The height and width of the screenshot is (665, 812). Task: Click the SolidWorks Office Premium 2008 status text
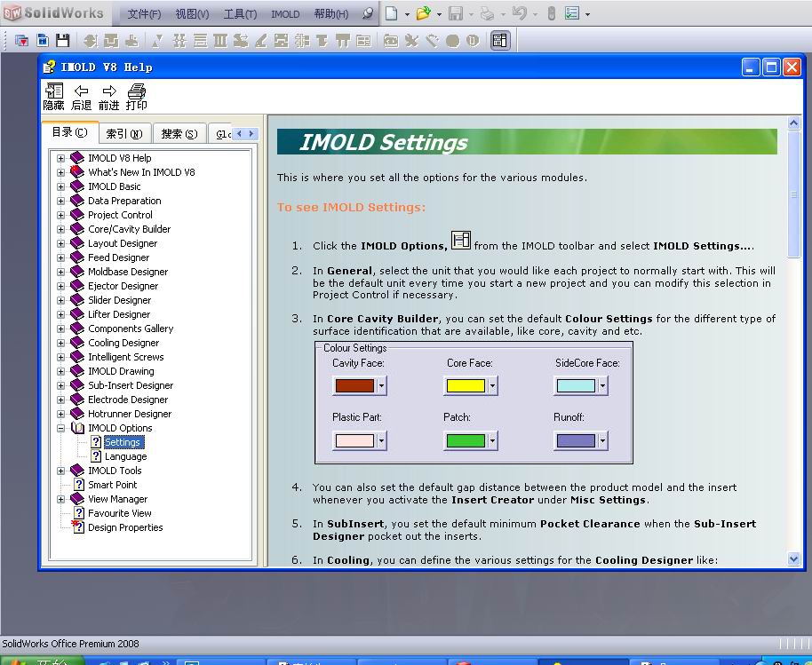tap(70, 644)
